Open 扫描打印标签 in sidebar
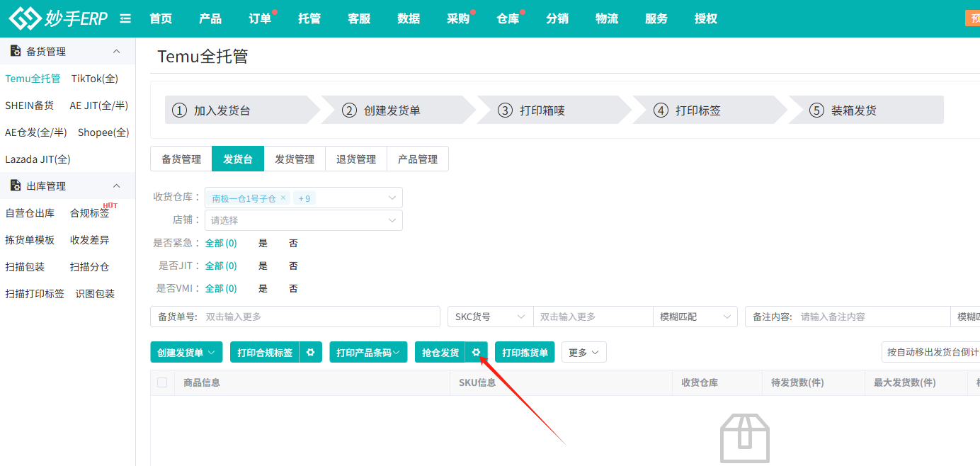This screenshot has height=466, width=980. 35,293
